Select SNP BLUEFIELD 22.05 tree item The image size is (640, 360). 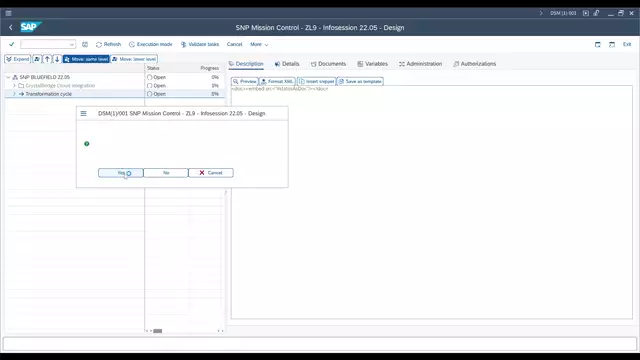pyautogui.click(x=44, y=77)
